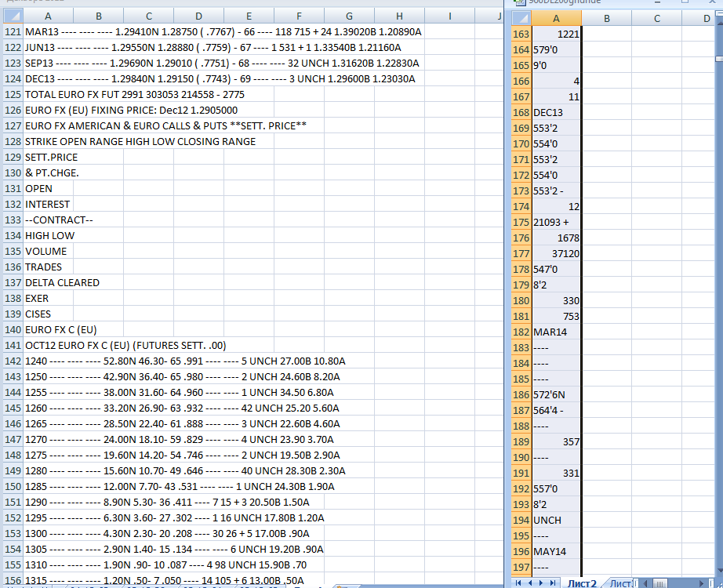Viewport: 723px width, 588px height.
Task: Select row 125 header in left workbook
Action: coord(13,95)
